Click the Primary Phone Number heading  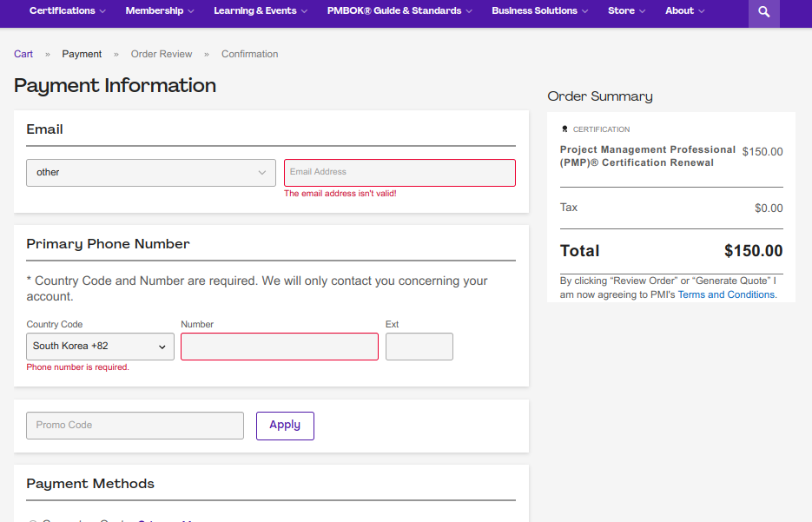109,244
